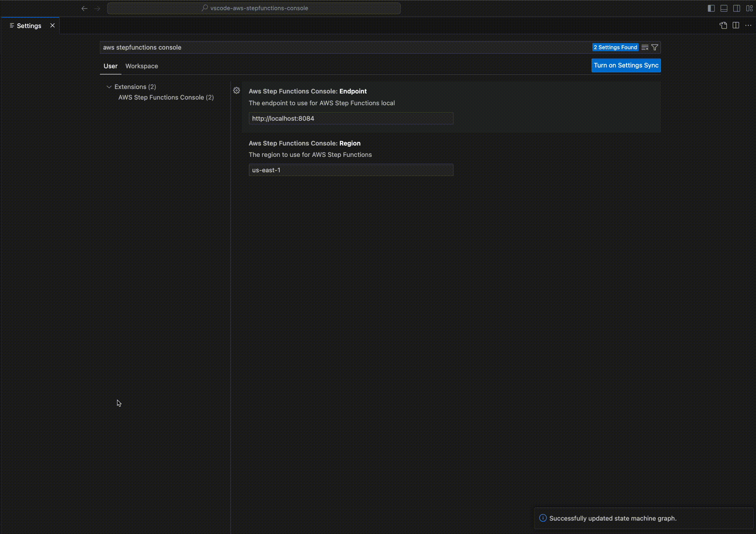Viewport: 756px width, 534px height.
Task: Open Settings JSON file icon
Action: (x=723, y=25)
